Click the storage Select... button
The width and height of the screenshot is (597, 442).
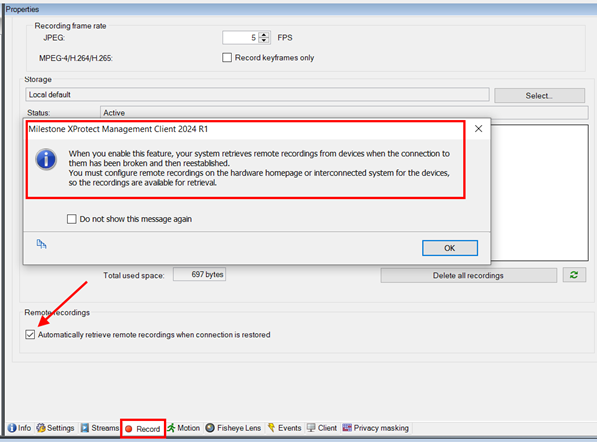pyautogui.click(x=539, y=96)
